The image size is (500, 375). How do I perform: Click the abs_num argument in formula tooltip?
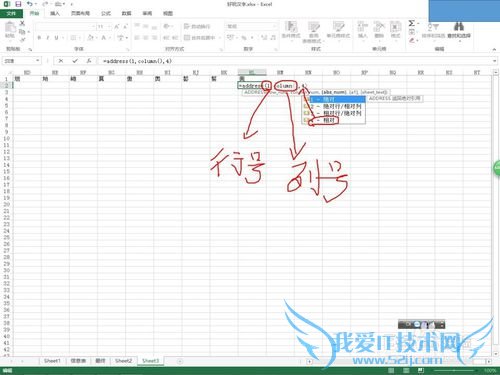[335, 92]
